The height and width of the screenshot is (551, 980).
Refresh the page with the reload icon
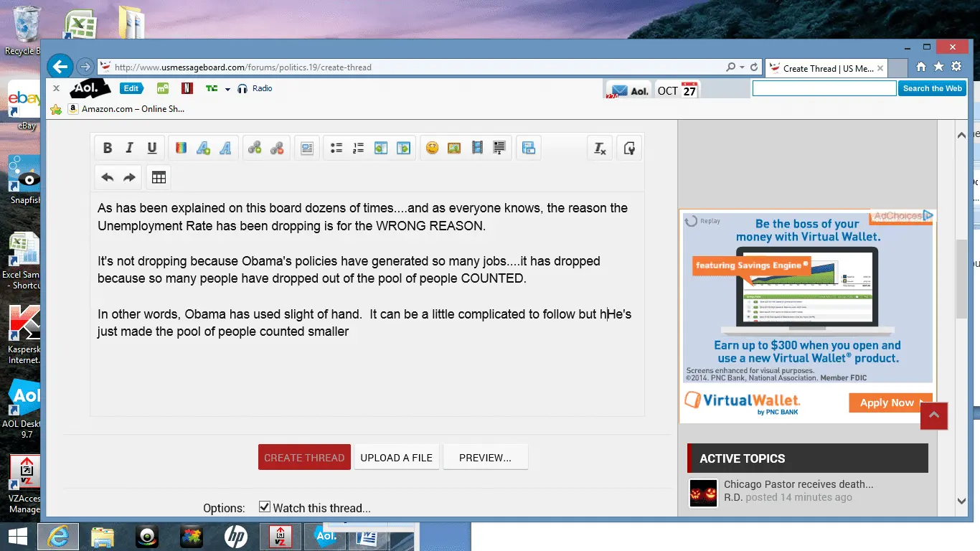coord(754,67)
